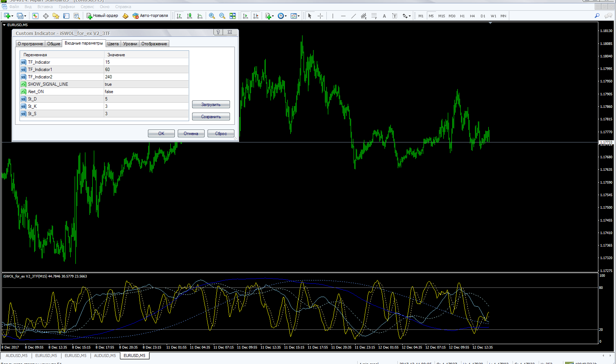
Task: Toggle the Alert_ON false value
Action: pos(146,92)
